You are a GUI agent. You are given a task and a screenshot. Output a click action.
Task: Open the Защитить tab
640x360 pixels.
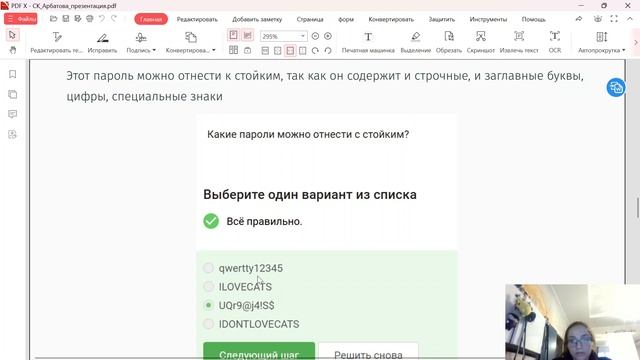pyautogui.click(x=442, y=19)
